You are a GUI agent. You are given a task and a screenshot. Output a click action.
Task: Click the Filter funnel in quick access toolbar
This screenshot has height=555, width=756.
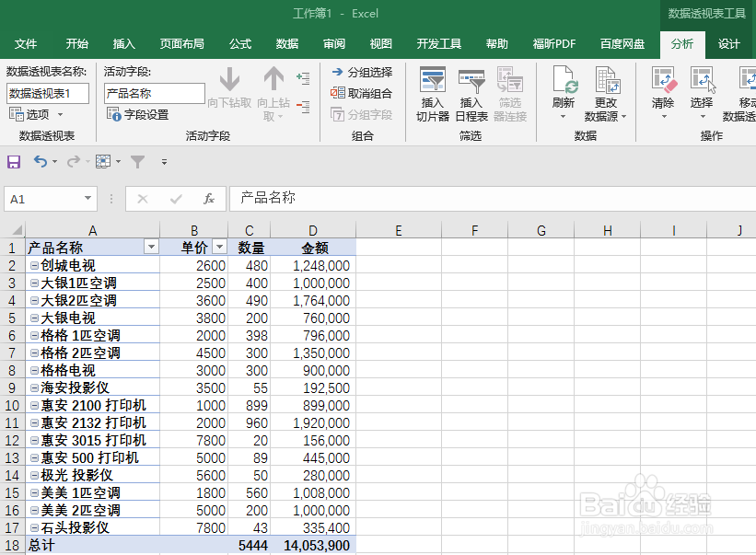point(137,162)
